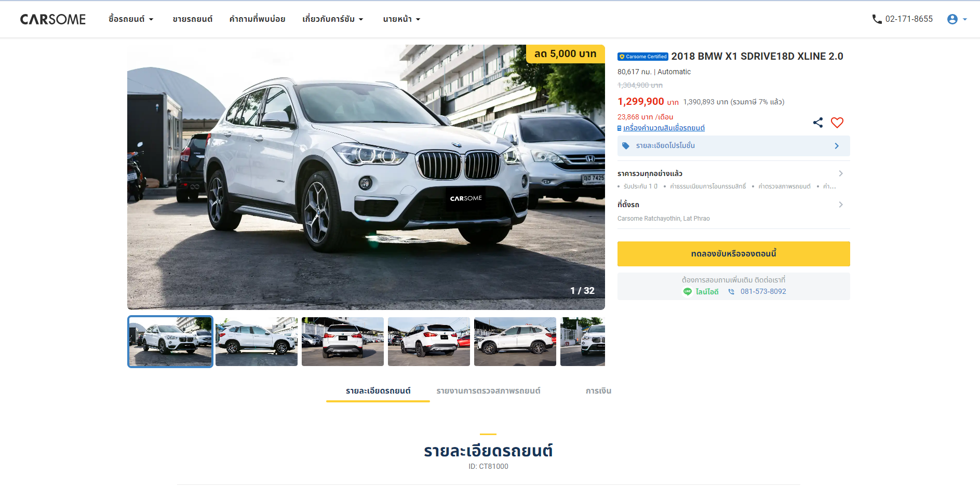Click the phone icon beside 02-171-8655

tap(877, 19)
